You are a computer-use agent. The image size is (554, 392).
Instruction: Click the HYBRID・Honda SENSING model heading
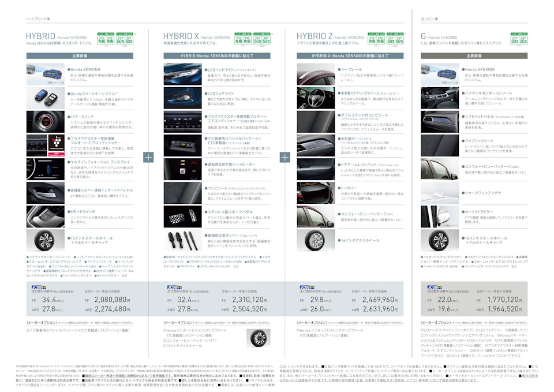(x=57, y=36)
